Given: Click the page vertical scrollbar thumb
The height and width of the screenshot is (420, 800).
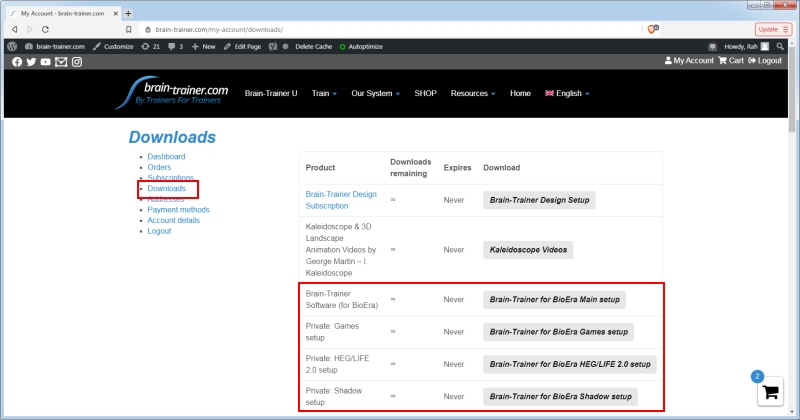Looking at the screenshot, I should coord(792,90).
